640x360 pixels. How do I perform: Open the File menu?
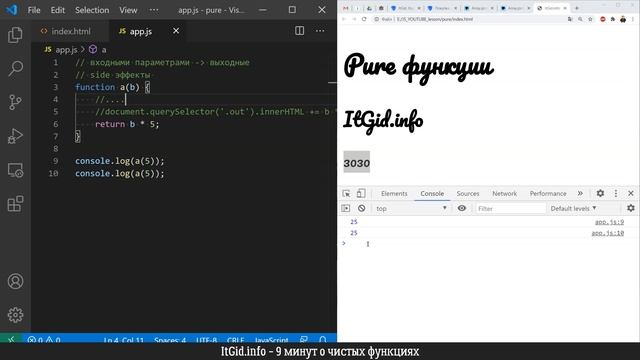34,10
